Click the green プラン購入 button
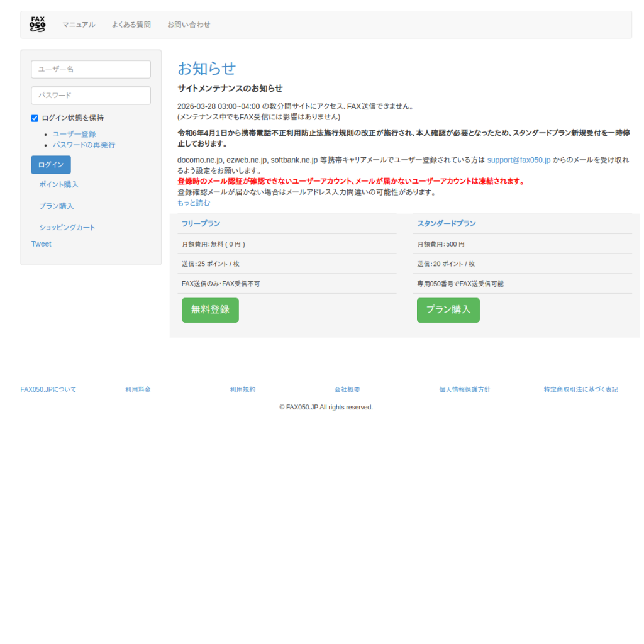Image resolution: width=644 pixels, height=644 pixels. click(448, 310)
